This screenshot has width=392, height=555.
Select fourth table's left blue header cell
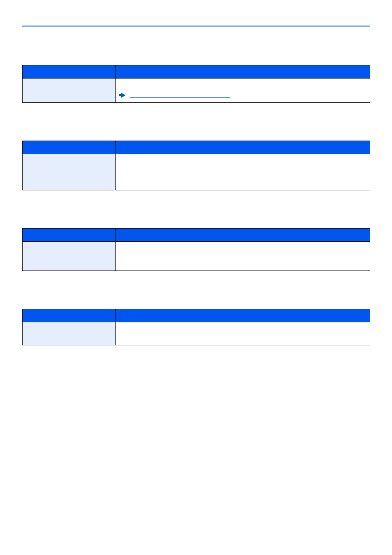coord(69,315)
